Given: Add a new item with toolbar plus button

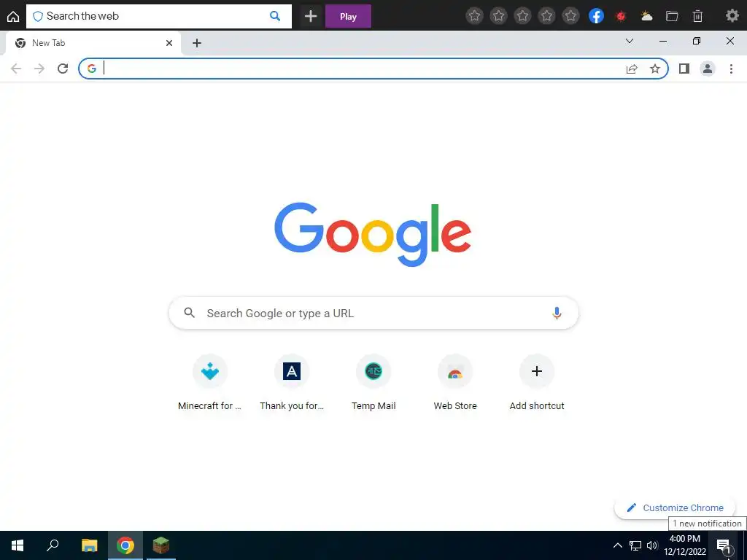Looking at the screenshot, I should pyautogui.click(x=311, y=16).
